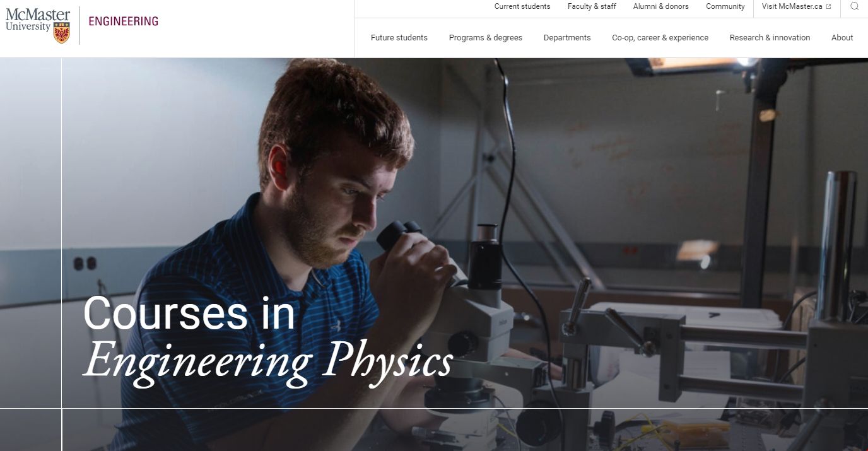Go to the ENGINEERING faculty home link
This screenshot has width=868, height=451.
click(123, 21)
